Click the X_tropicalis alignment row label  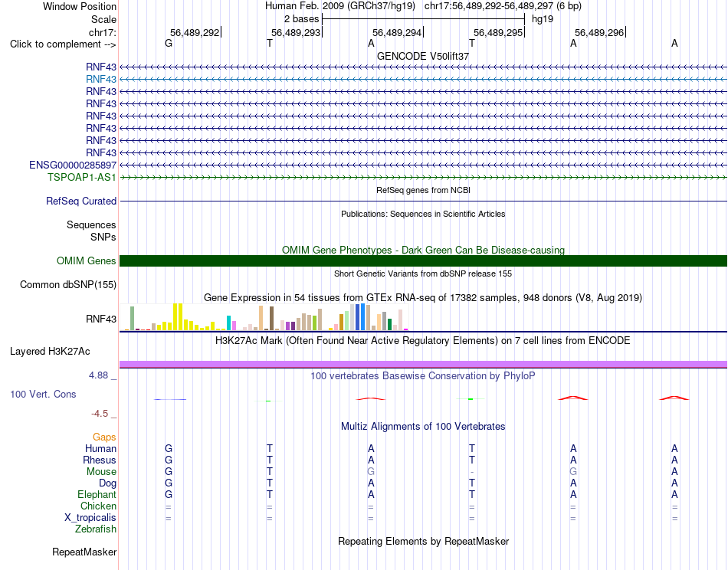click(90, 518)
